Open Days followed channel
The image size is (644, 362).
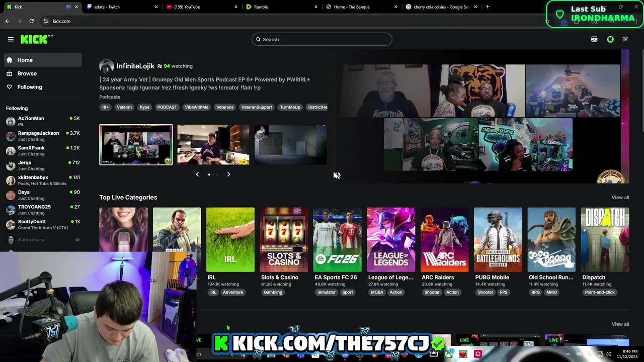click(x=43, y=195)
